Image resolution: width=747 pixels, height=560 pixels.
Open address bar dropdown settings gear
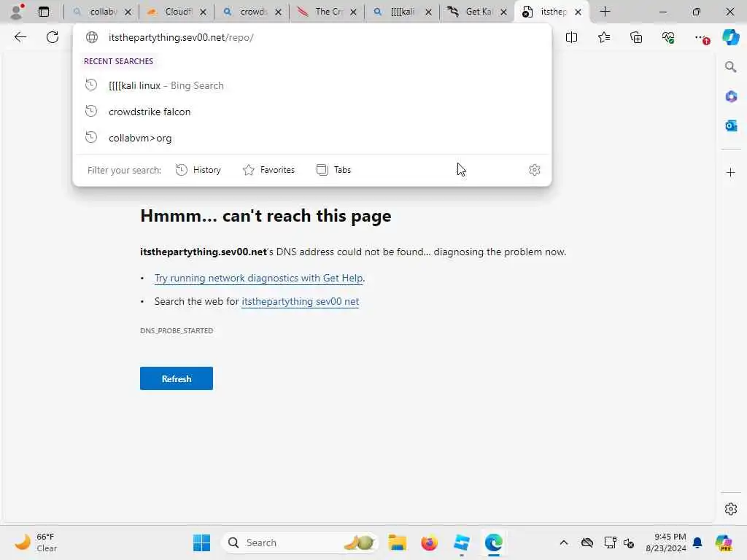point(535,170)
